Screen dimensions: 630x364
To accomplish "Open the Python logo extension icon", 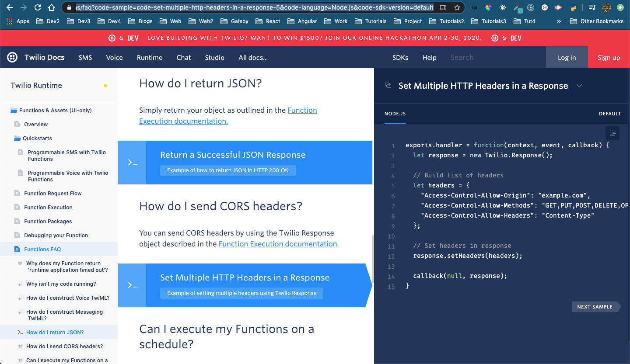I will 573,7.
